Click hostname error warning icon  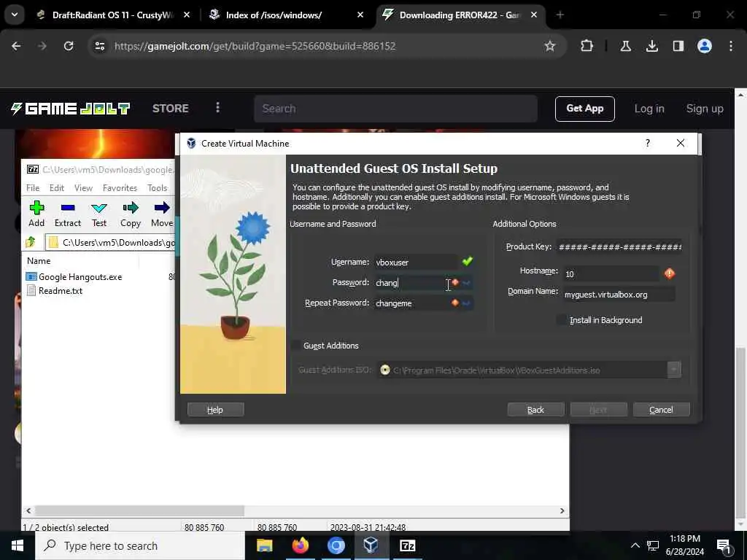click(670, 273)
